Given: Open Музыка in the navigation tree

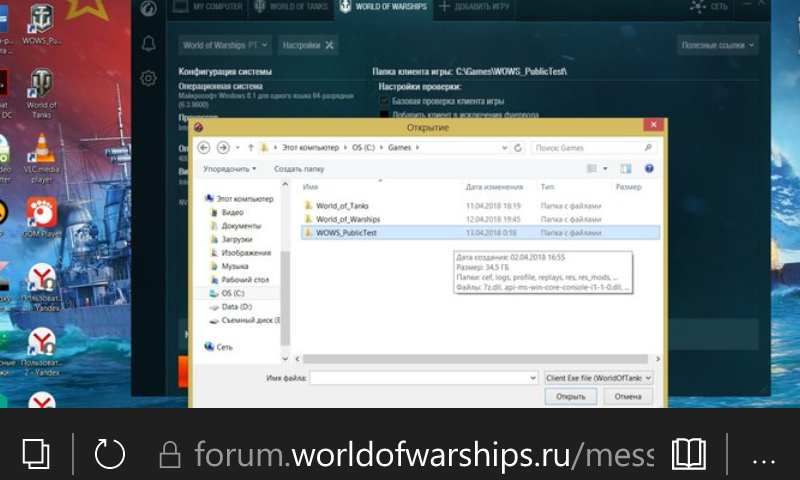Looking at the screenshot, I should (230, 266).
